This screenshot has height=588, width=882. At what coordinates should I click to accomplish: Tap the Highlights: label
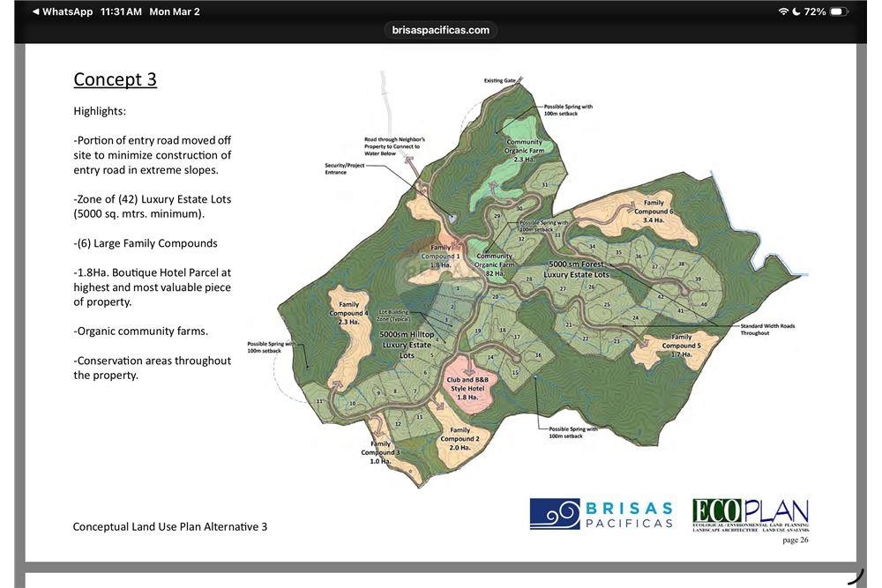pyautogui.click(x=100, y=111)
